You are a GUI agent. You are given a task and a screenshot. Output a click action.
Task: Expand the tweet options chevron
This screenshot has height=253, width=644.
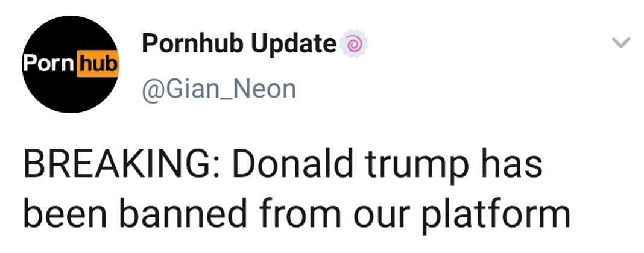[620, 43]
